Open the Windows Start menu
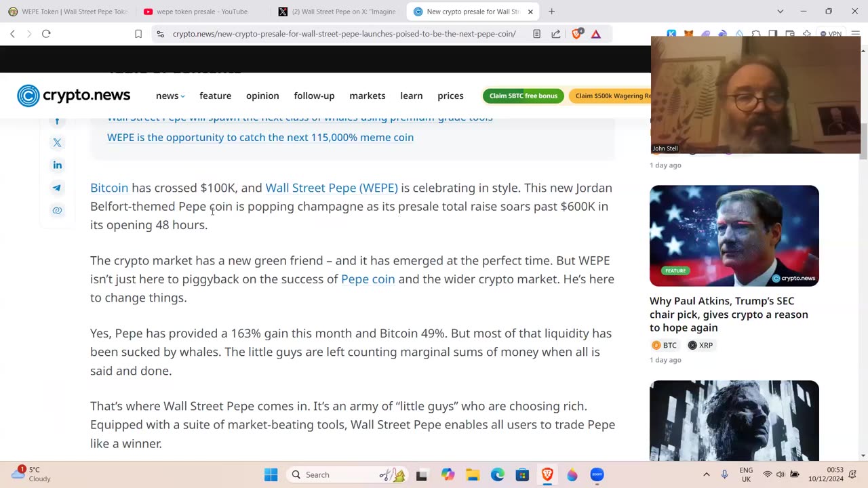 pos(271,474)
